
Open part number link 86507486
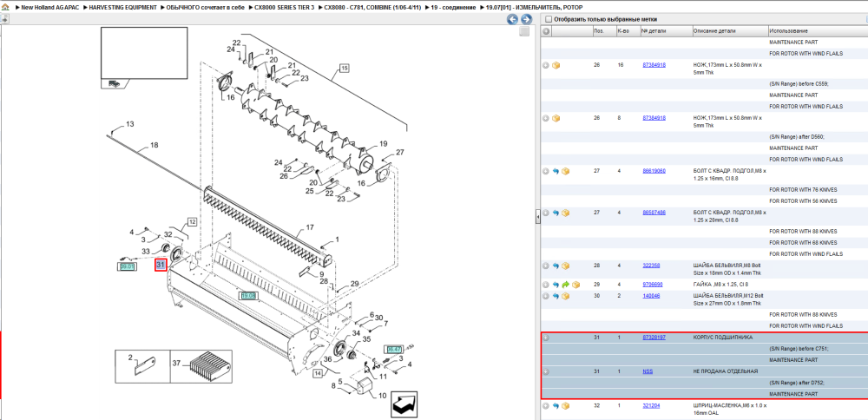tap(654, 213)
